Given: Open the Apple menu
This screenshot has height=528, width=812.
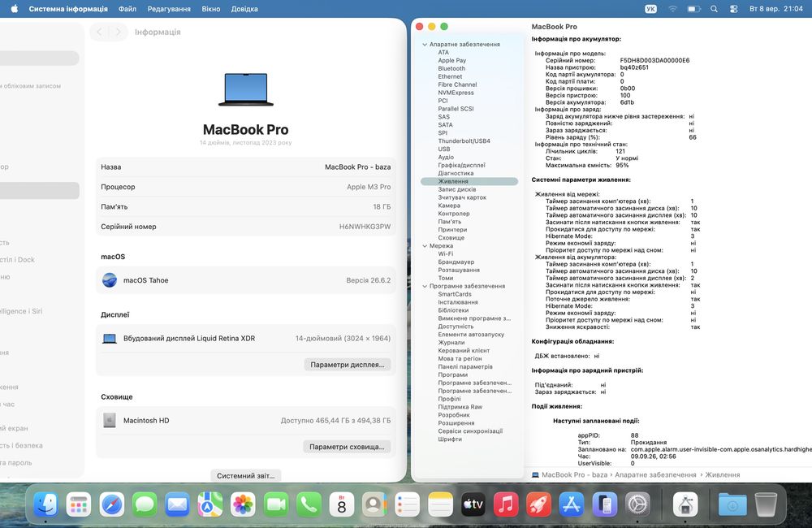Looking at the screenshot, I should (14, 9).
